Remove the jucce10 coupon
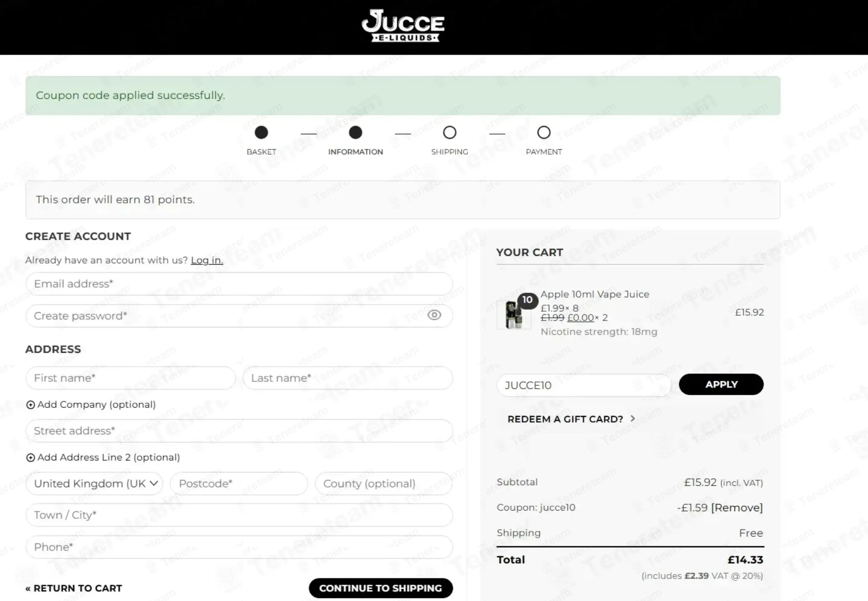Screen dimensions: 868x601 pyautogui.click(x=736, y=508)
